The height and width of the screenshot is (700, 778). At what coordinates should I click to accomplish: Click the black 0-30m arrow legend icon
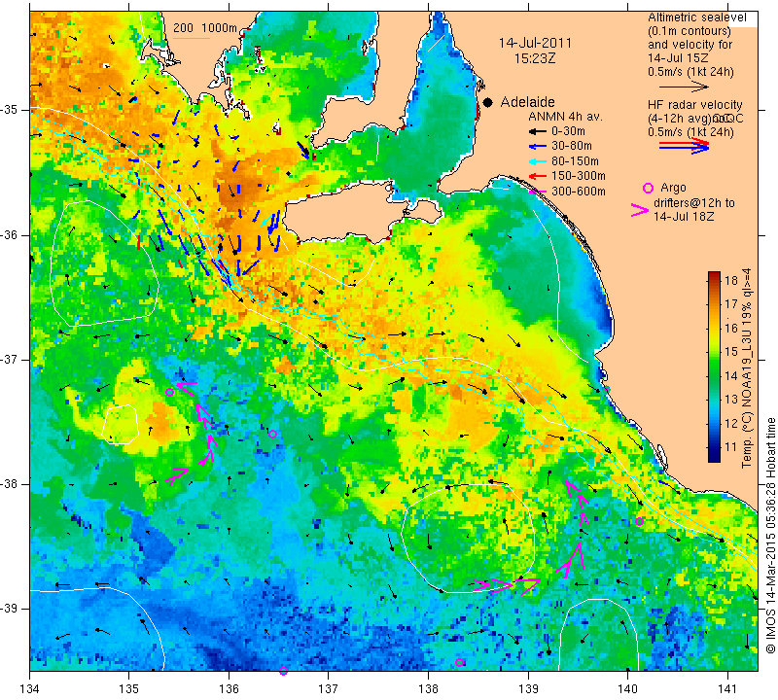[537, 132]
